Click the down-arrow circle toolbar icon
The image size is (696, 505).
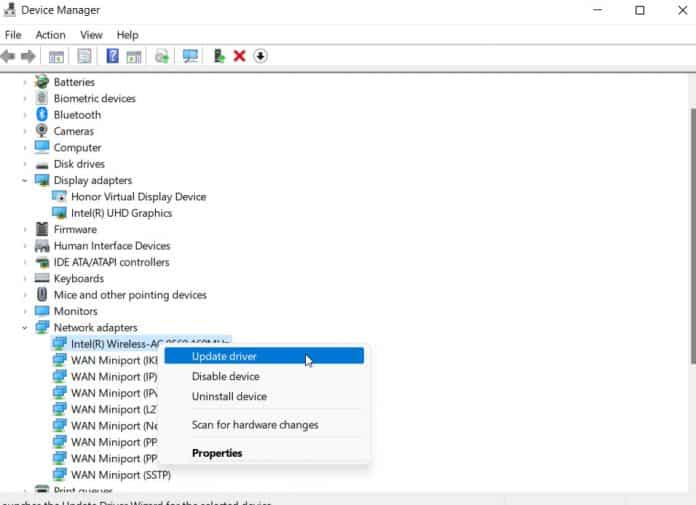261,56
